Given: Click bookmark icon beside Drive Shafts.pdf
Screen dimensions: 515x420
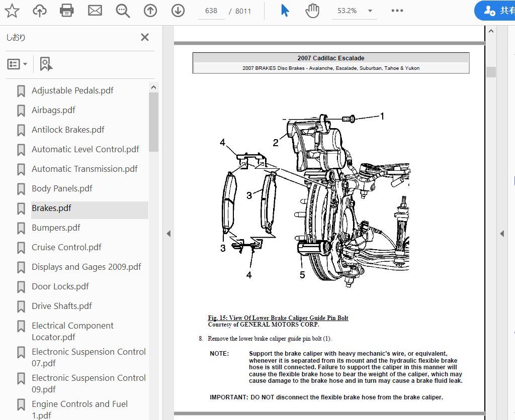Looking at the screenshot, I should click(x=21, y=306).
